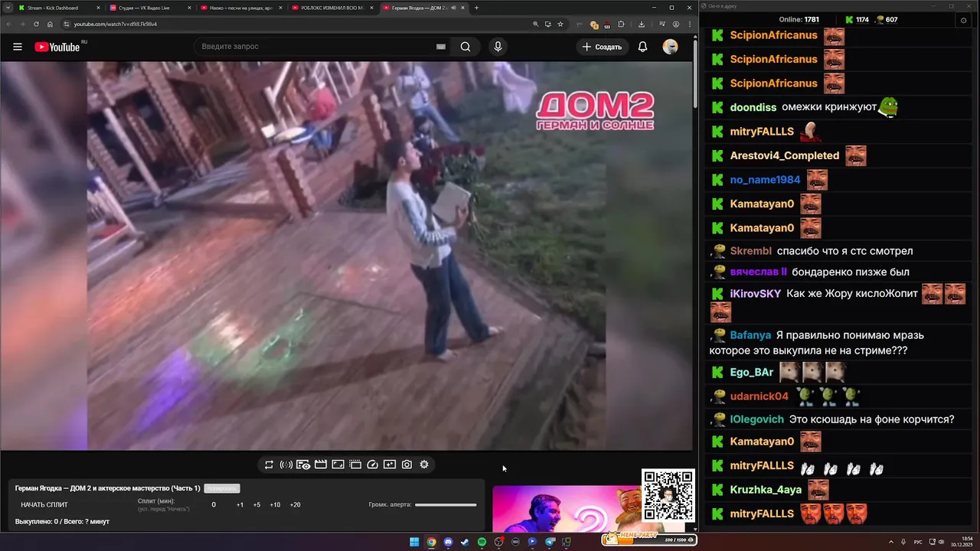Click the Online: 1781 counter in chat window
The width and height of the screenshot is (980, 551).
click(x=799, y=20)
